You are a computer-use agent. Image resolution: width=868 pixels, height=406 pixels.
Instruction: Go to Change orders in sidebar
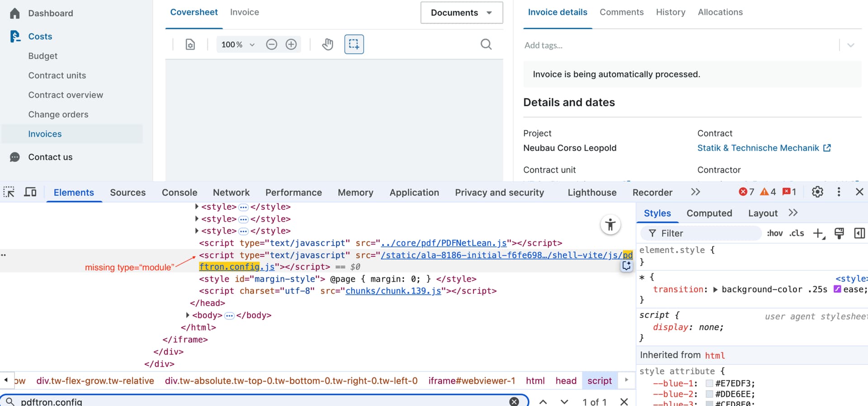pos(58,114)
